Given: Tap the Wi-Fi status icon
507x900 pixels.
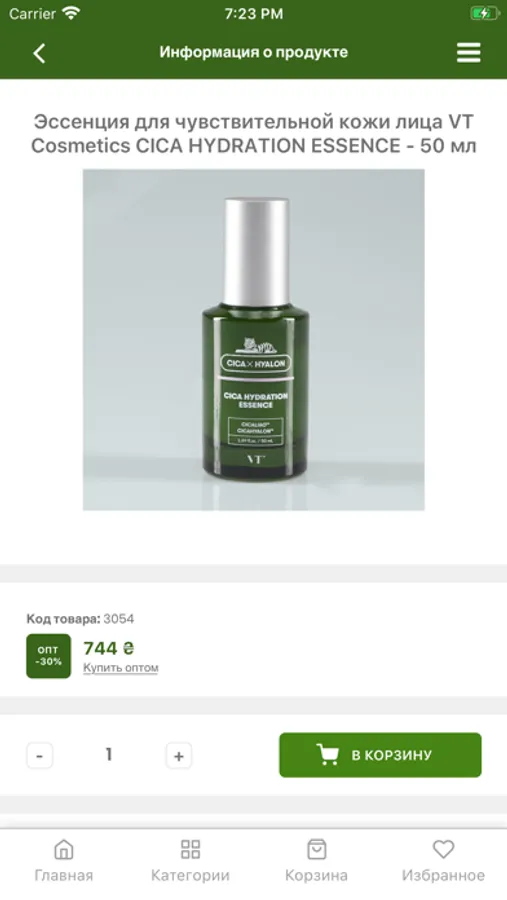Looking at the screenshot, I should (71, 13).
